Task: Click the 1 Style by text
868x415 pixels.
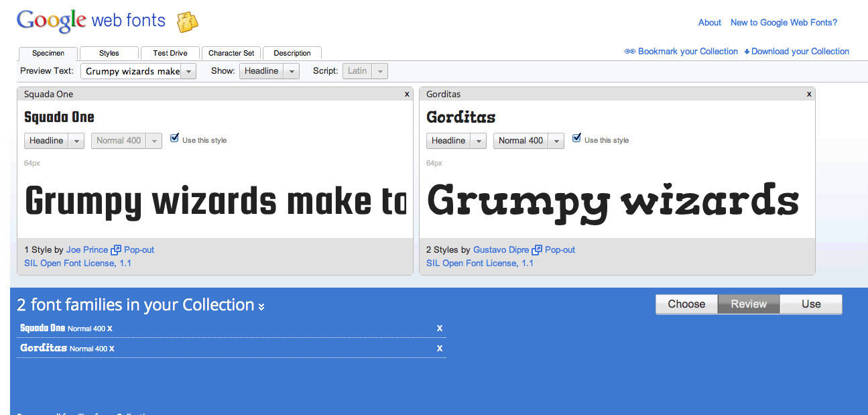Action: pyautogui.click(x=44, y=249)
